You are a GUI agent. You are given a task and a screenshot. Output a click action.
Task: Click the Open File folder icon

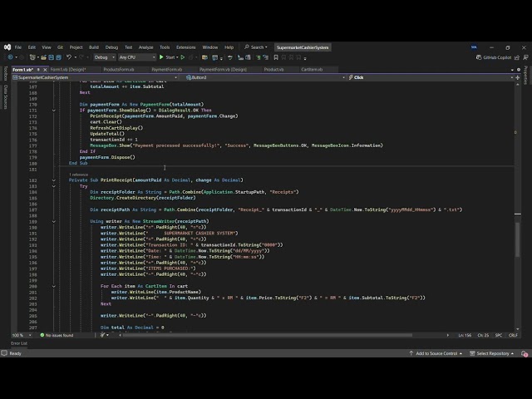[x=44, y=57]
